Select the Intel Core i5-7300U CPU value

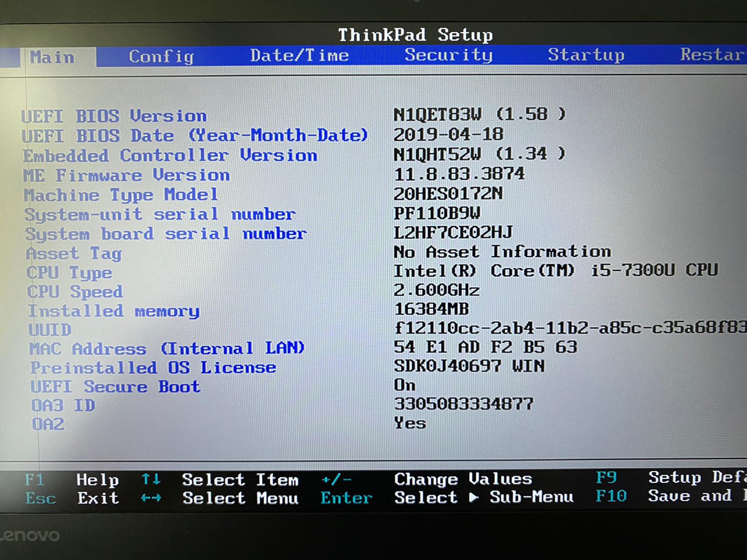click(556, 271)
